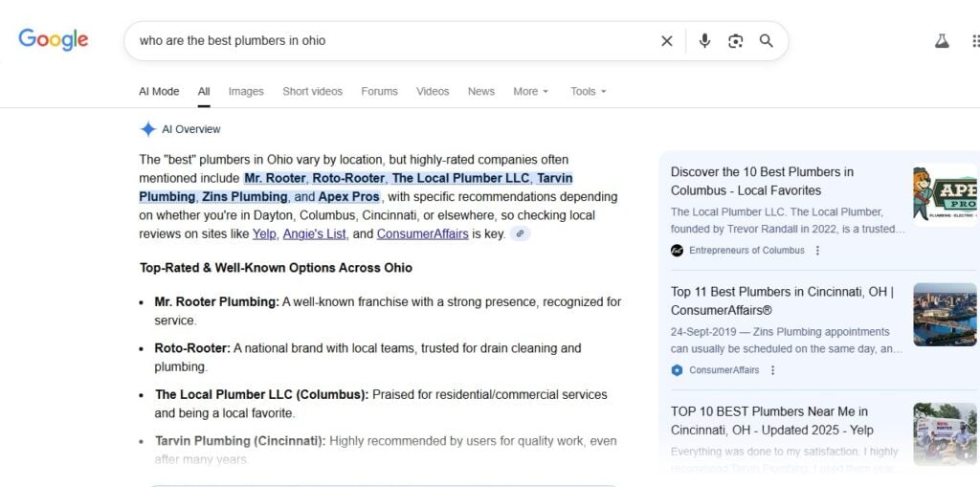Open Discover the 10 Best Plumbers in Columbus
The height and width of the screenshot is (487, 980).
click(x=762, y=181)
